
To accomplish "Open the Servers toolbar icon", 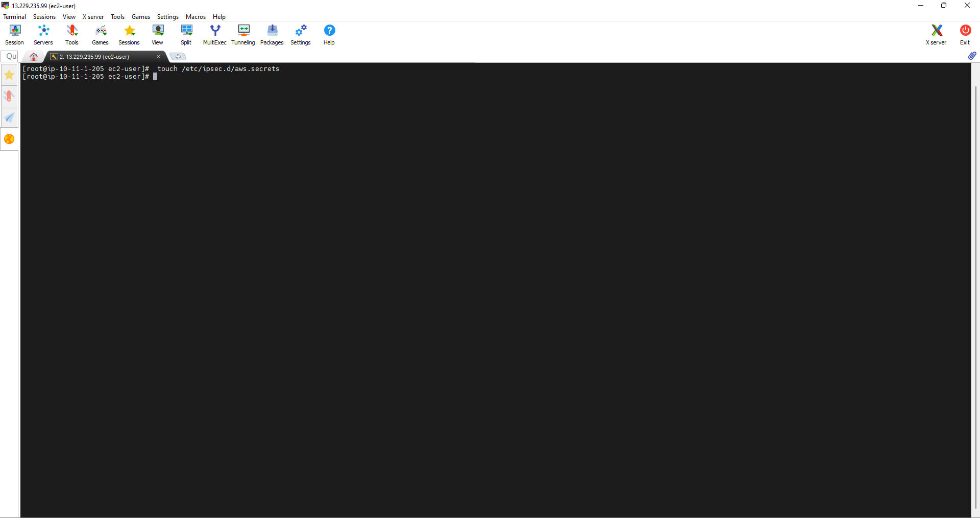I will (x=43, y=35).
